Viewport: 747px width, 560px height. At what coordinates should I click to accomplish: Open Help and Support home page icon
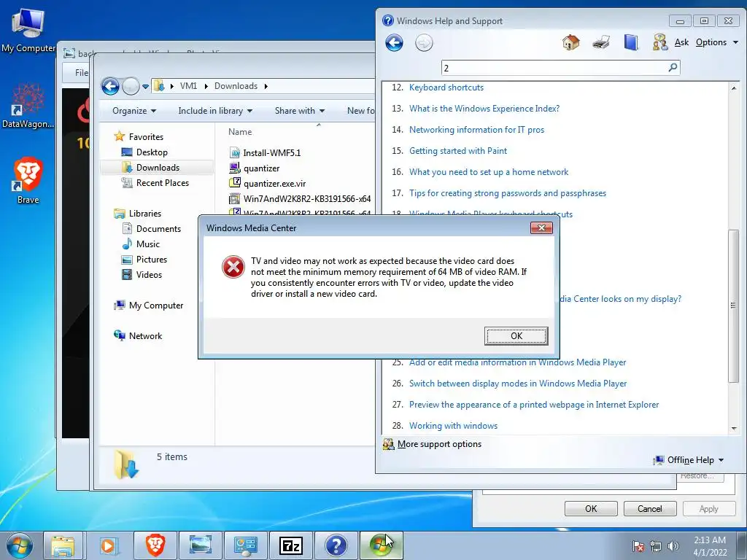(570, 42)
